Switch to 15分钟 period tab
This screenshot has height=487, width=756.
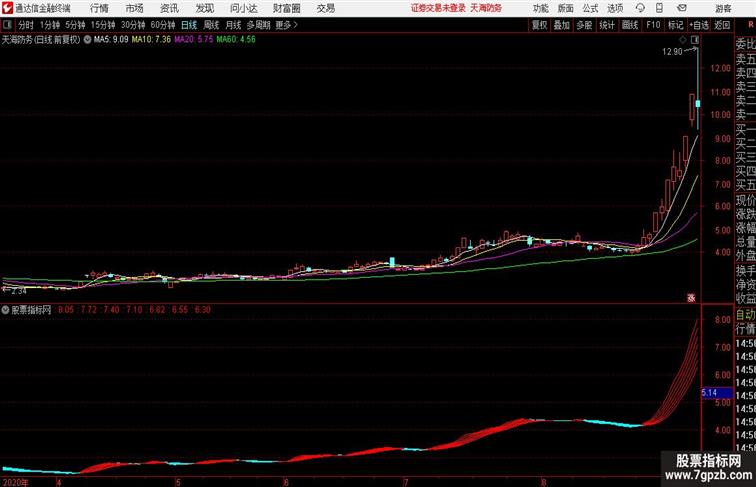[x=103, y=25]
